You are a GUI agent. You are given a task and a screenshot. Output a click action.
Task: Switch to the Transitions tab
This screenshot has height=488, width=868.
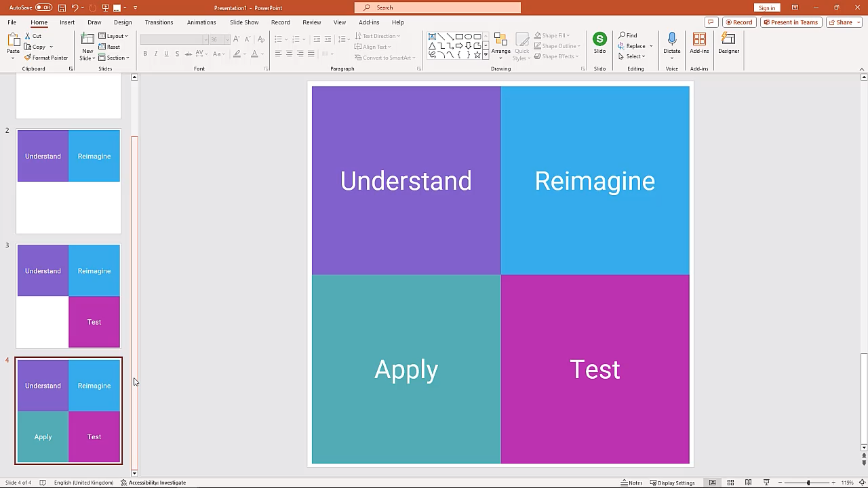[159, 22]
